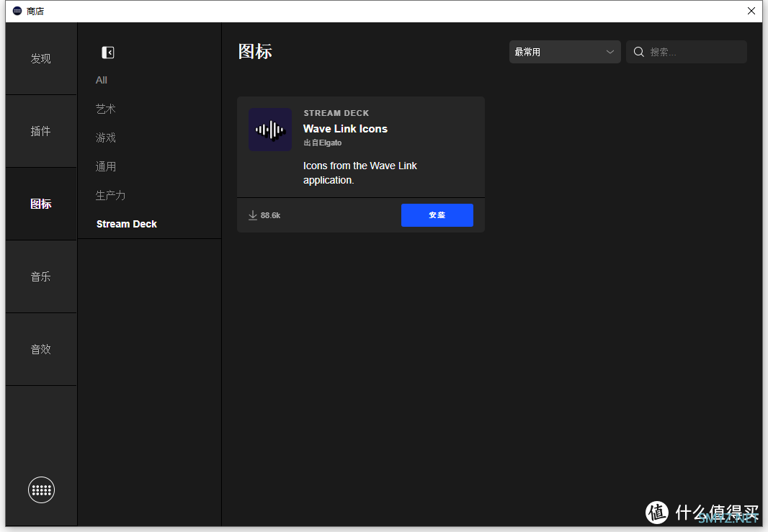Click the download count icon 88.6k

point(253,215)
